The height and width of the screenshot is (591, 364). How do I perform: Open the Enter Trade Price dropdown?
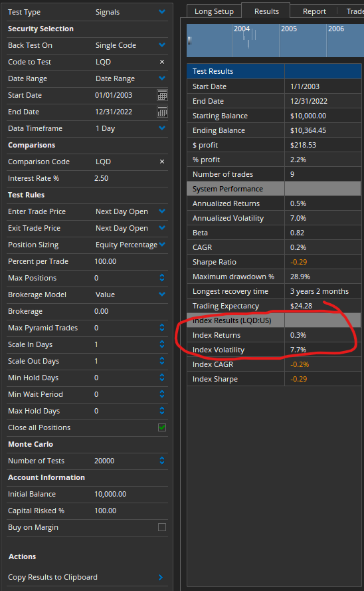pyautogui.click(x=162, y=211)
